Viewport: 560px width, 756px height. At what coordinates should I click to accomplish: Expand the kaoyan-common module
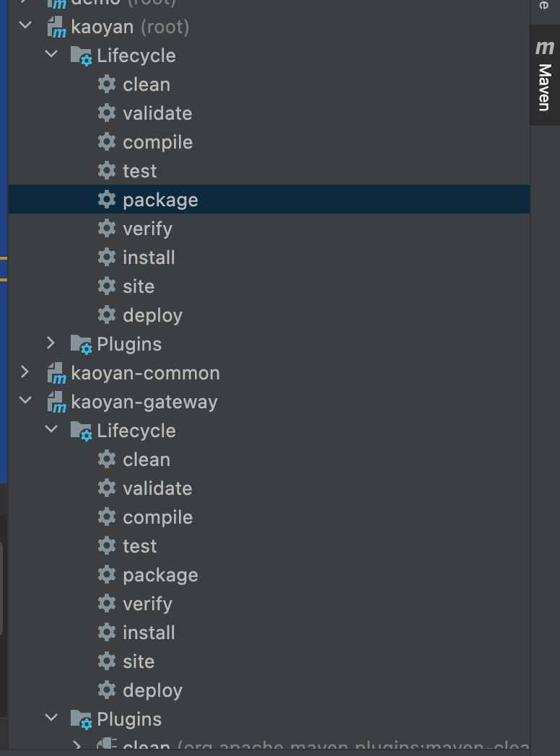25,373
